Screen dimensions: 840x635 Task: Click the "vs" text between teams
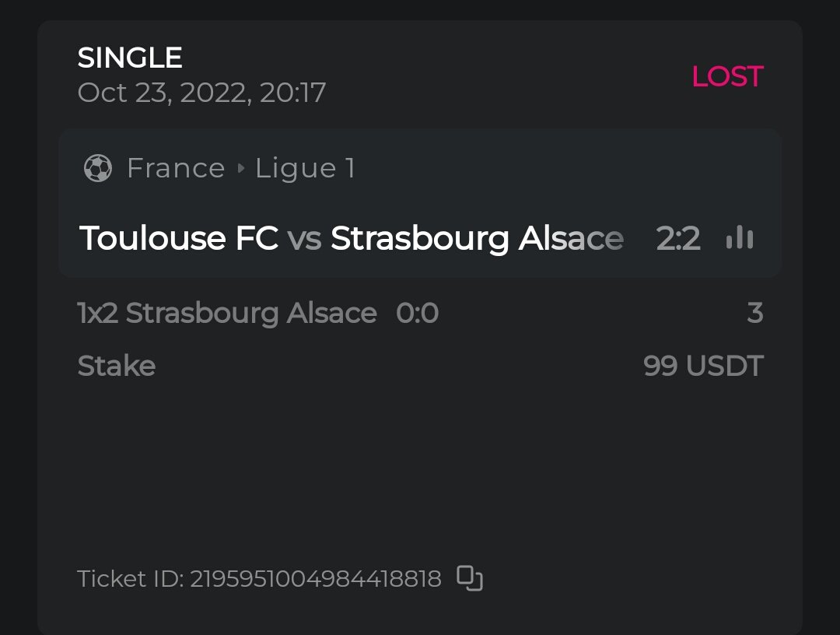pyautogui.click(x=304, y=238)
